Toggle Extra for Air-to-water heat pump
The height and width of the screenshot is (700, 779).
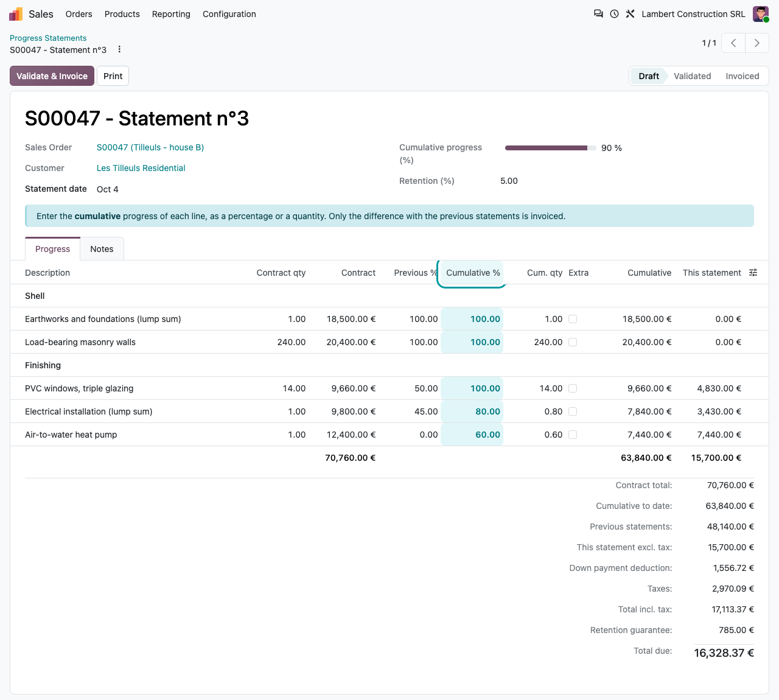click(573, 435)
